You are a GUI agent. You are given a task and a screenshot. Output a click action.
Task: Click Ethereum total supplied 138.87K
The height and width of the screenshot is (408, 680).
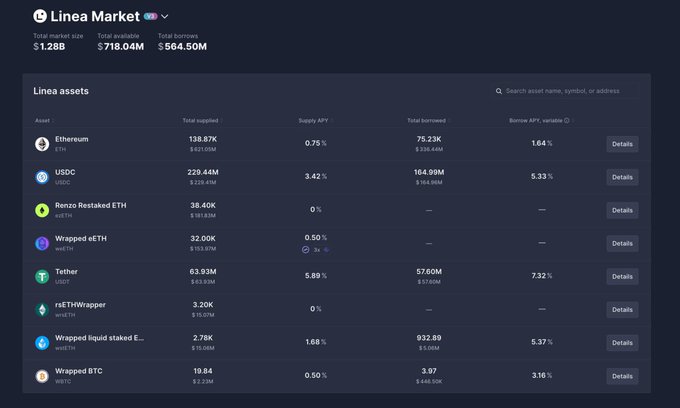point(203,139)
